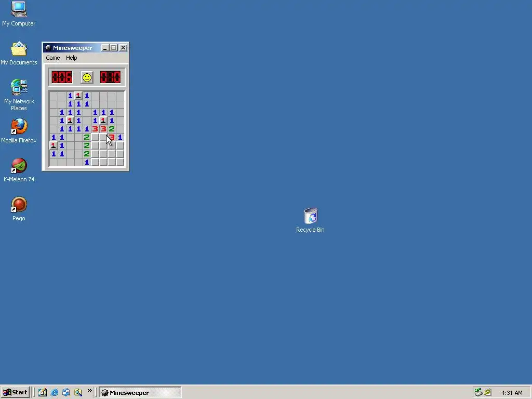This screenshot has height=399, width=532.
Task: Click the flag in the third column
Action: click(x=70, y=121)
